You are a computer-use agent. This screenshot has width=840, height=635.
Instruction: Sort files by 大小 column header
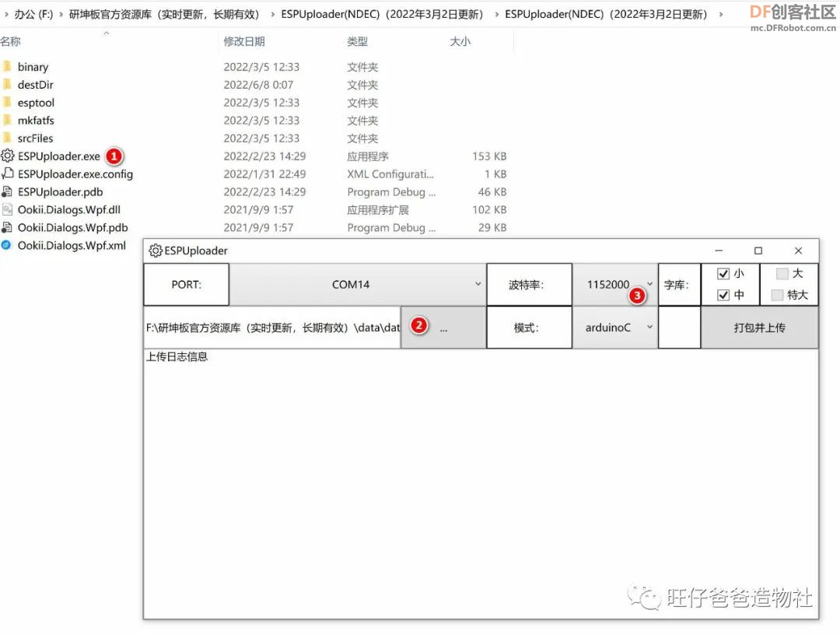click(460, 41)
